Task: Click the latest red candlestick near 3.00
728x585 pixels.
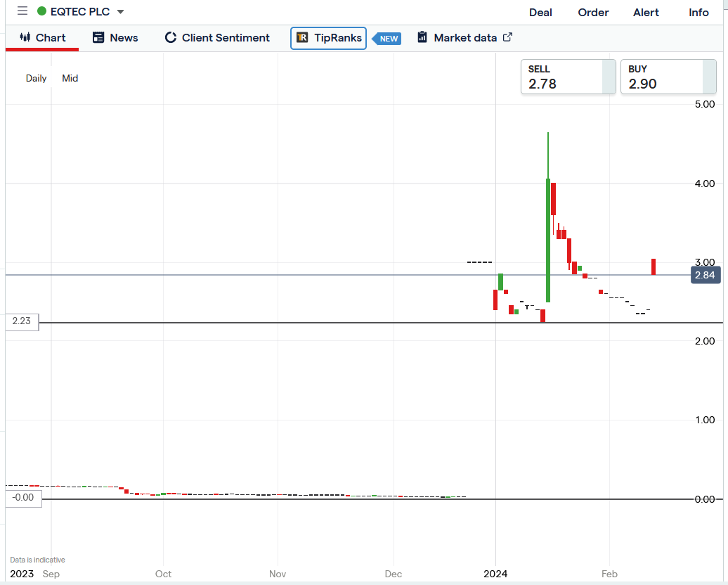Action: click(x=654, y=266)
